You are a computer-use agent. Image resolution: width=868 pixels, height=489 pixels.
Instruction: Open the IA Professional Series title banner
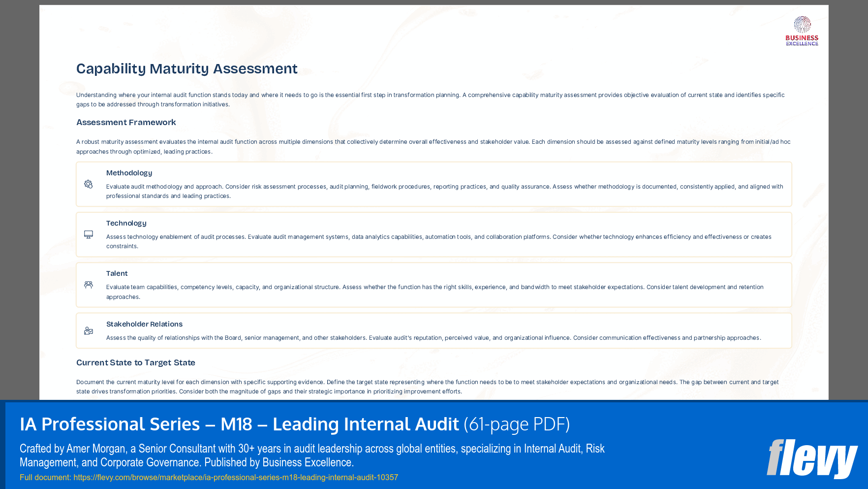tap(294, 424)
